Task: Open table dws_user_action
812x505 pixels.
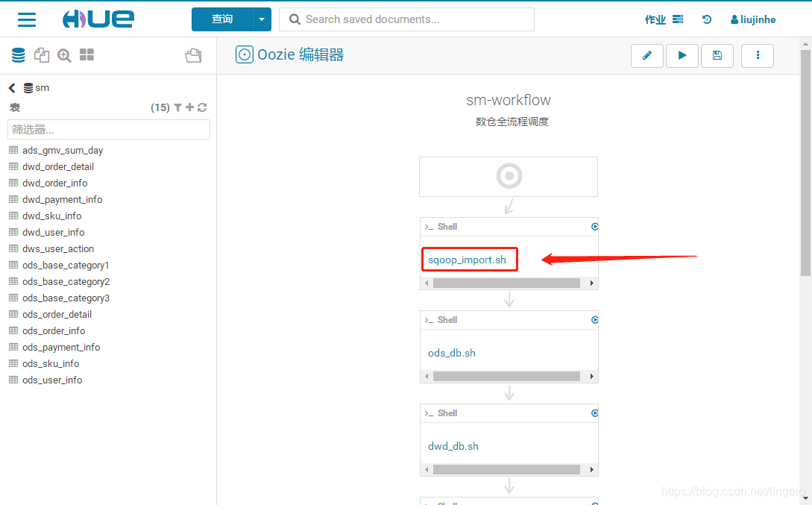Action: (58, 248)
